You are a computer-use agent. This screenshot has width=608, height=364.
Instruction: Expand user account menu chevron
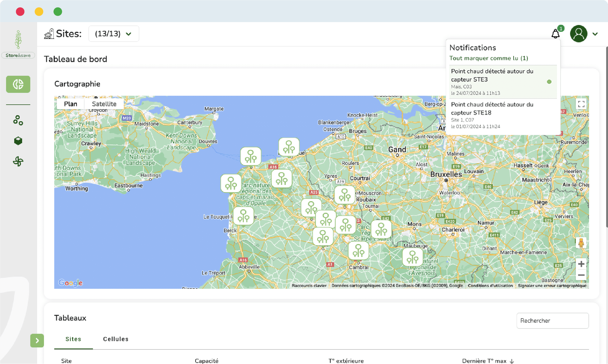(595, 34)
